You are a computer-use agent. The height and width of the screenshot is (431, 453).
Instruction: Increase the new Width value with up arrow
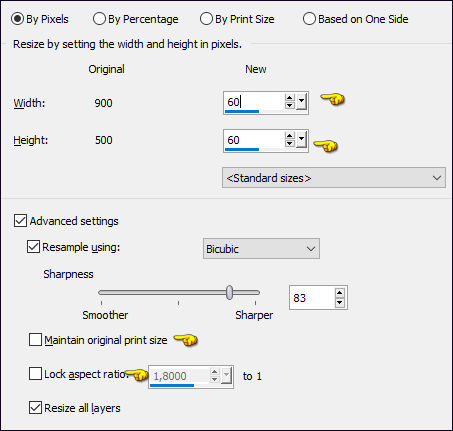[x=289, y=98]
